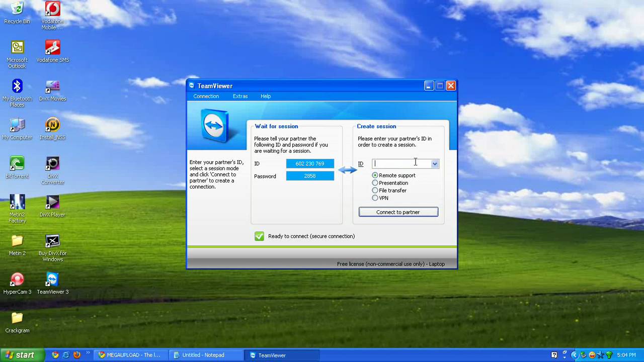Viewport: 644px width, 362px height.
Task: Open the Connection menu
Action: 206,96
